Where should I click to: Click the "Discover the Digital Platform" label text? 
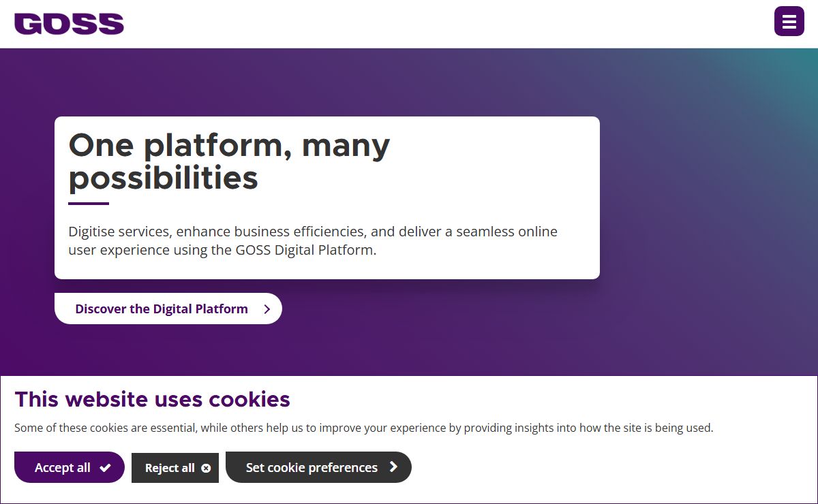click(x=162, y=309)
